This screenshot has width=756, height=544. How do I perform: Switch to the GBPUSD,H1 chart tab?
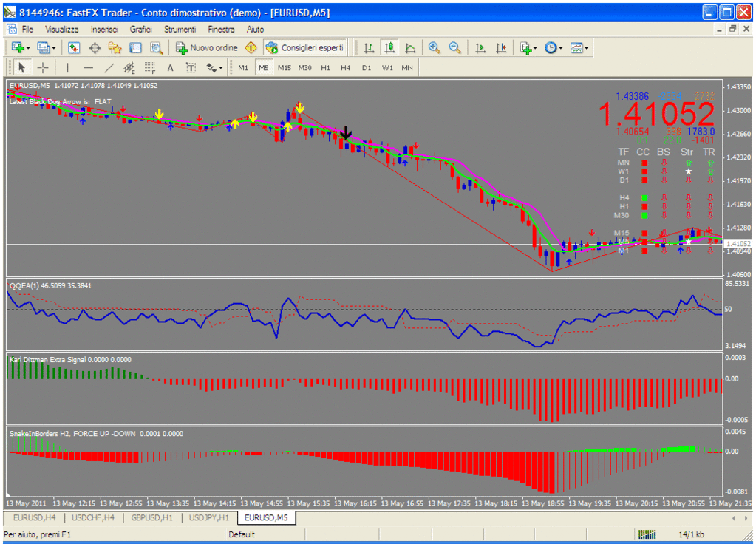[x=152, y=517]
